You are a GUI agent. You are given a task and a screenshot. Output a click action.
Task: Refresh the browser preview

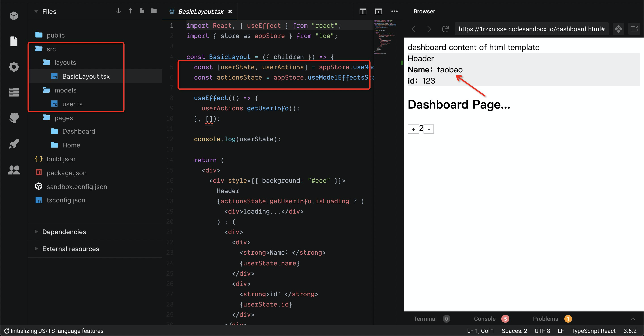pos(445,29)
